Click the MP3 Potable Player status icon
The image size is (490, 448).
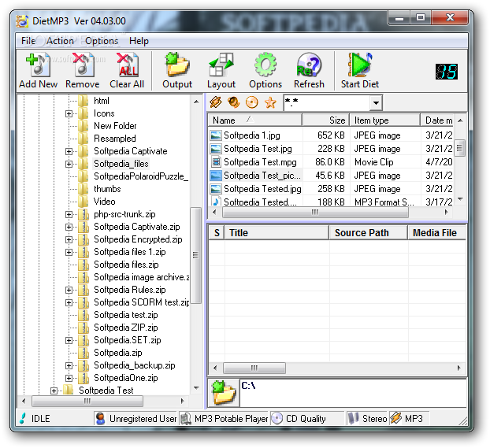(x=186, y=418)
